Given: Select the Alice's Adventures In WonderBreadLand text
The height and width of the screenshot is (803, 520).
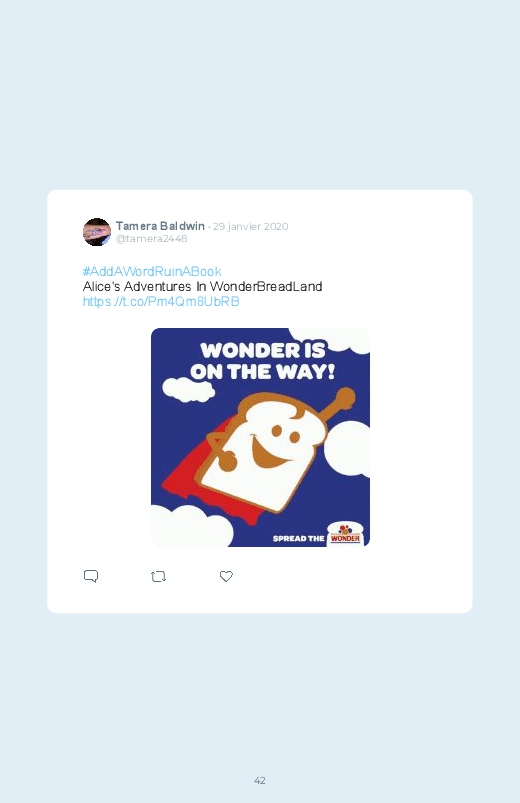Looking at the screenshot, I should click(x=202, y=286).
